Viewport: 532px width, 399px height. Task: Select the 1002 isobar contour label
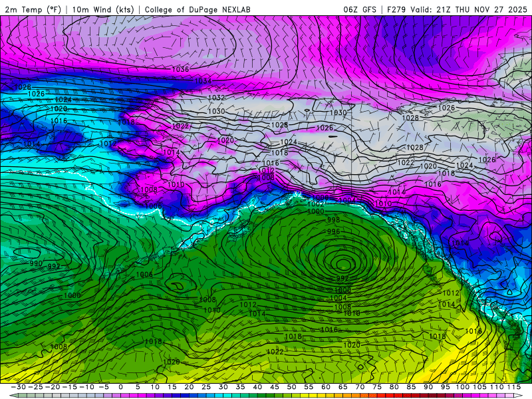point(315,204)
